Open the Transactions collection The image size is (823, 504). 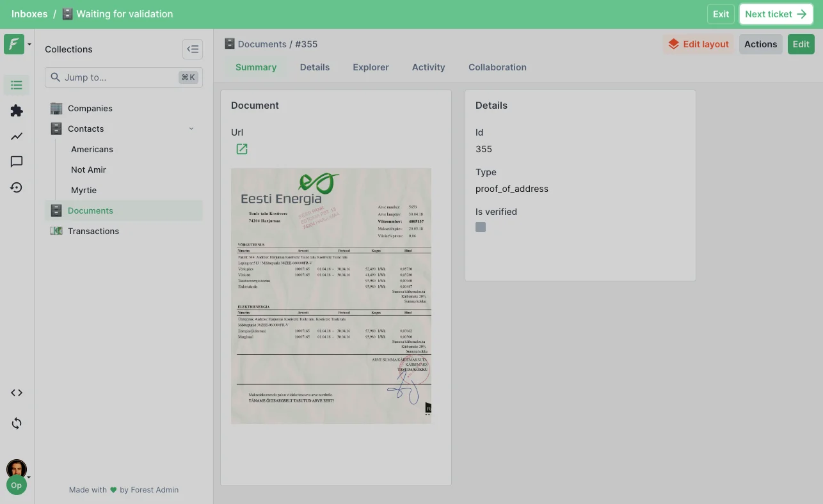(x=124, y=231)
